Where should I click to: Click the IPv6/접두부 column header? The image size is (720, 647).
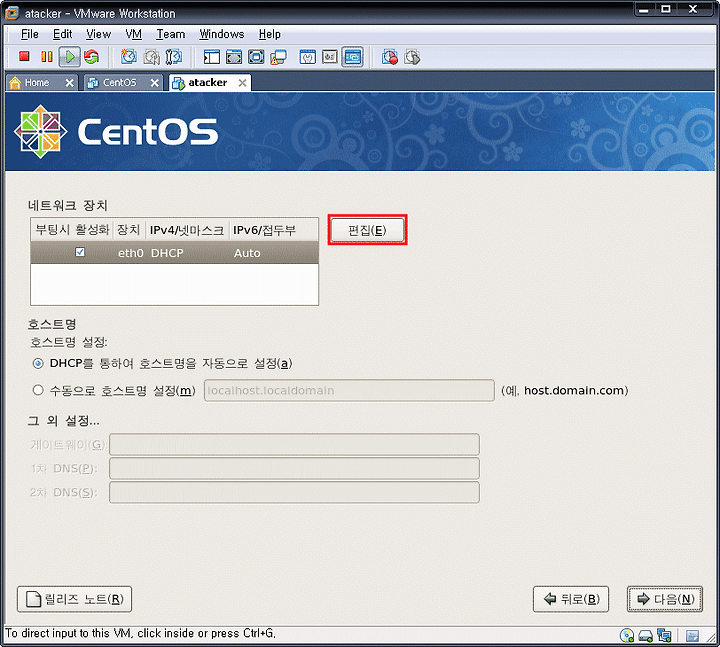coord(273,230)
